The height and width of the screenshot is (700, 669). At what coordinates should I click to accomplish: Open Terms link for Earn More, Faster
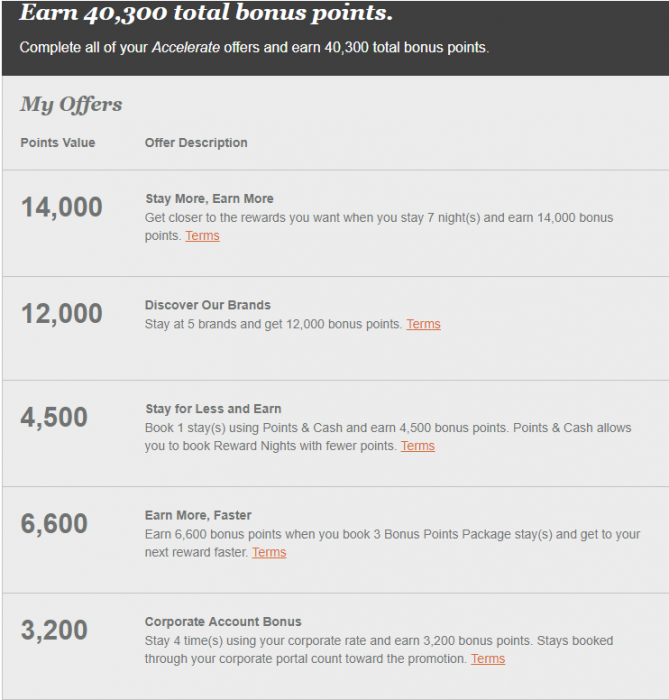[x=269, y=552]
